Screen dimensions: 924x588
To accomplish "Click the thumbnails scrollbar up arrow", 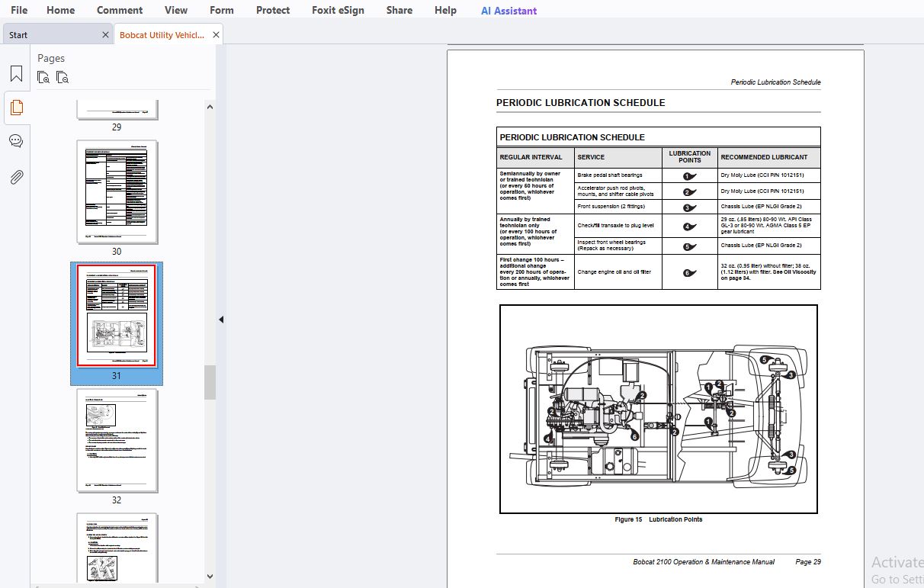I will tap(210, 106).
